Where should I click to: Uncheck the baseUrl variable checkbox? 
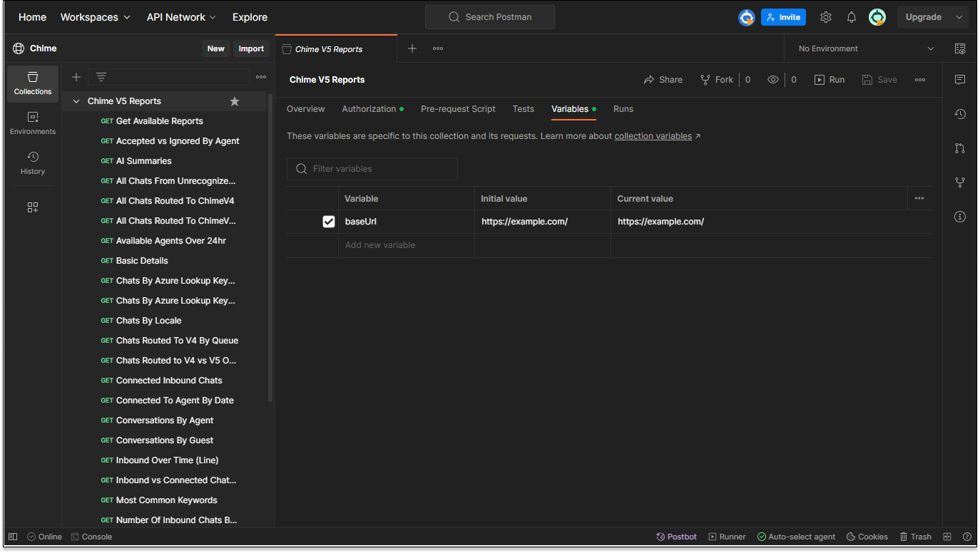coord(329,222)
